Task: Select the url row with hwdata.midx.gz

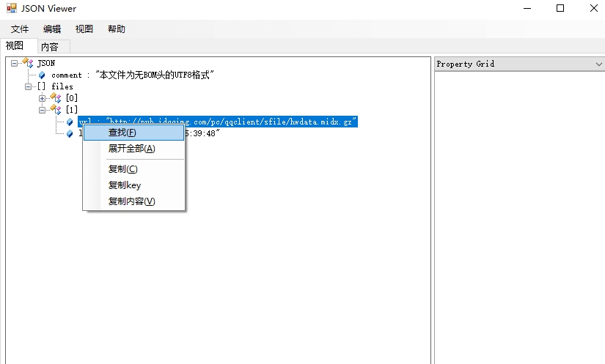Action: click(218, 122)
